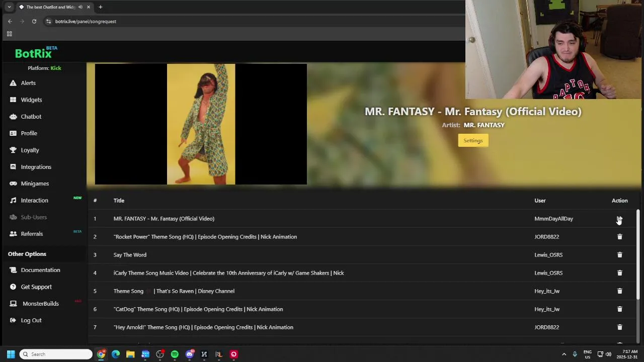Delete the MR. FANTASY song request
Image resolution: width=644 pixels, height=362 pixels.
click(619, 219)
